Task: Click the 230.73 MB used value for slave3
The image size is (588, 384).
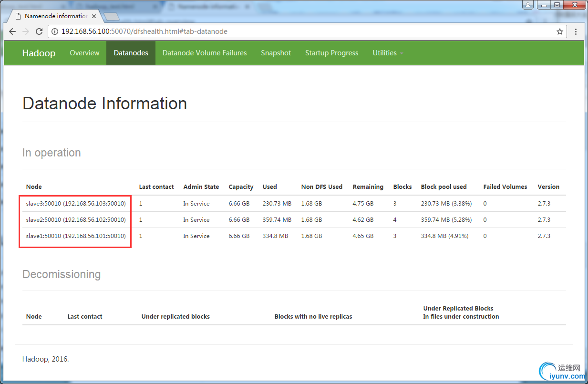Action: coord(277,204)
